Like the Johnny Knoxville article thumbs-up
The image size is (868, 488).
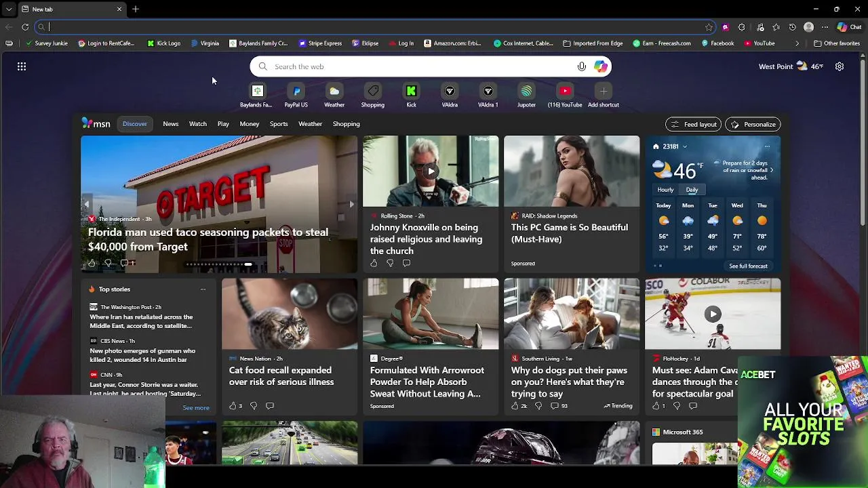coord(374,263)
